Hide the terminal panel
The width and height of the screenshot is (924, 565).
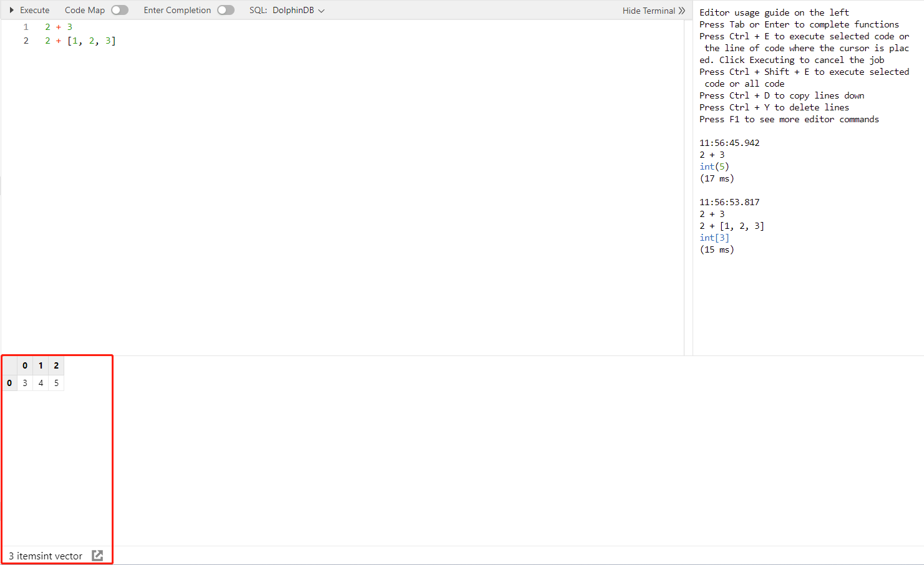(653, 10)
